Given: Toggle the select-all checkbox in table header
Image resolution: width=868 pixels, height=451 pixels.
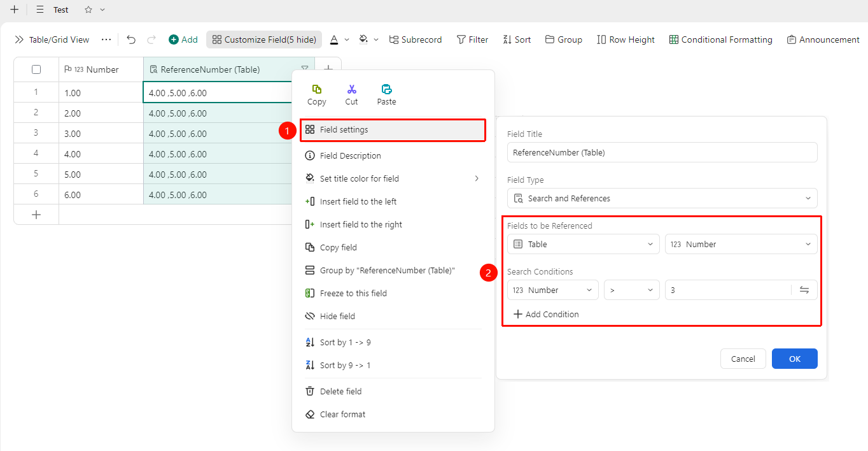Looking at the screenshot, I should coord(36,69).
